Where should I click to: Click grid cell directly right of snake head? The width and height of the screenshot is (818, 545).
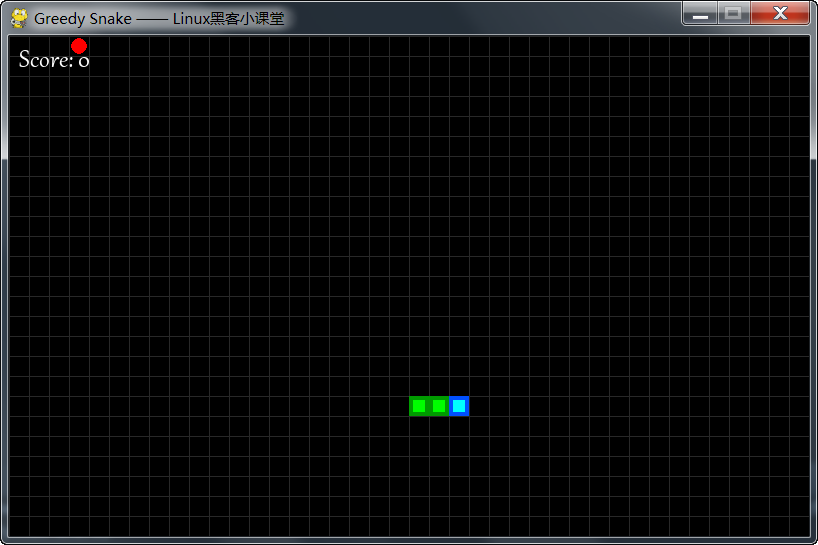pos(479,406)
